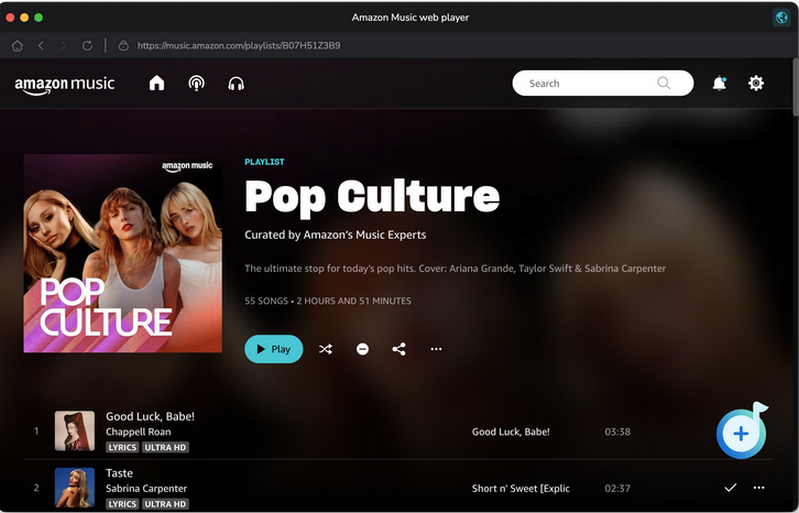Open the podcasts icon in header
The height and width of the screenshot is (513, 799).
point(196,83)
